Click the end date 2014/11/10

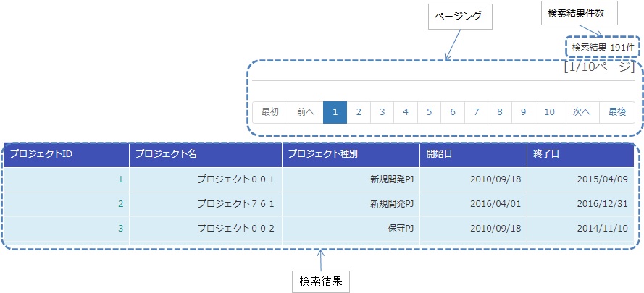[x=603, y=229]
